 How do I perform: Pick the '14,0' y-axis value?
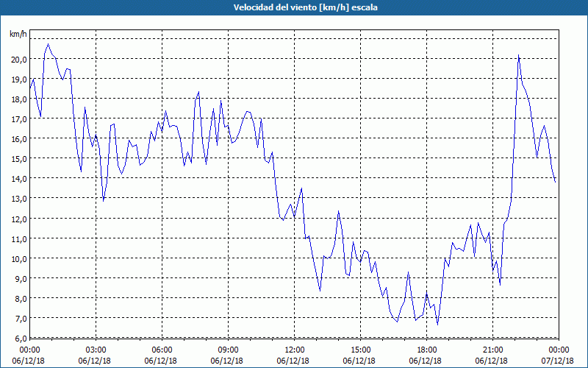coord(19,178)
